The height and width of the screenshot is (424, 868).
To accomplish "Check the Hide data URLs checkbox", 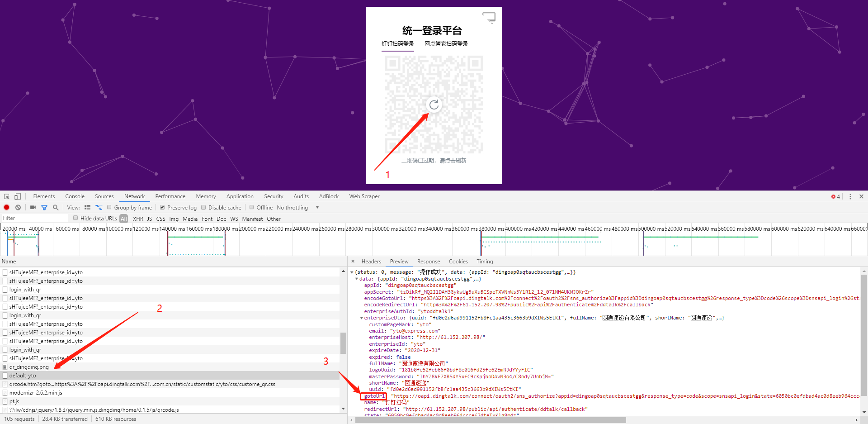I will pyautogui.click(x=75, y=218).
